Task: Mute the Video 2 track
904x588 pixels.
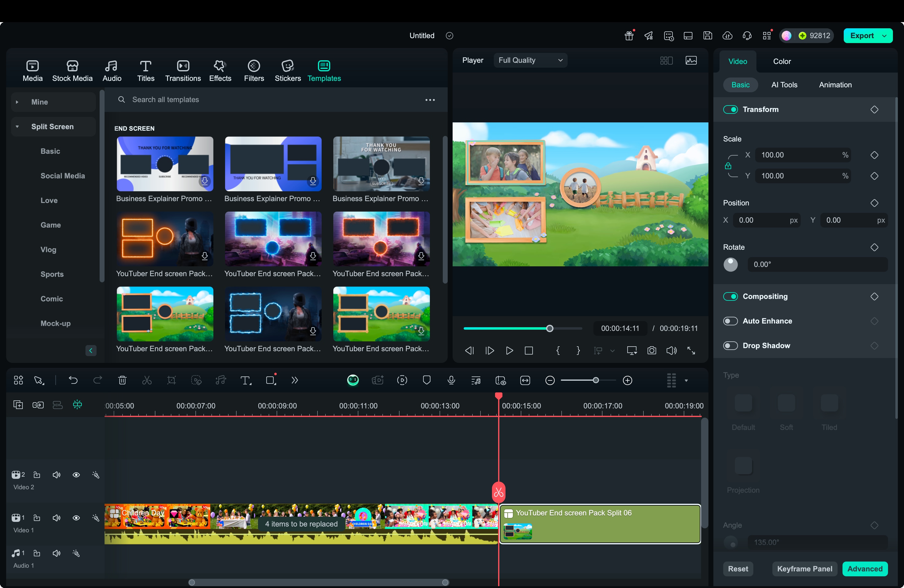Action: point(56,475)
